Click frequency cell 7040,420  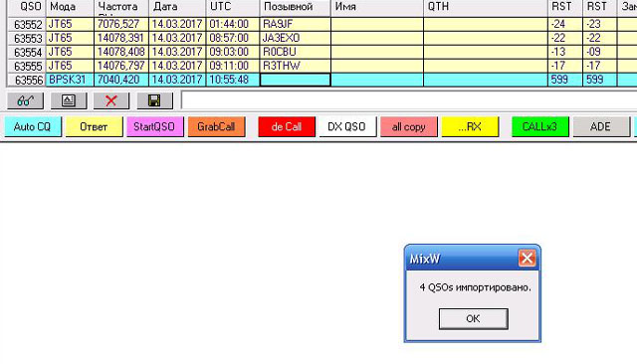coord(121,80)
